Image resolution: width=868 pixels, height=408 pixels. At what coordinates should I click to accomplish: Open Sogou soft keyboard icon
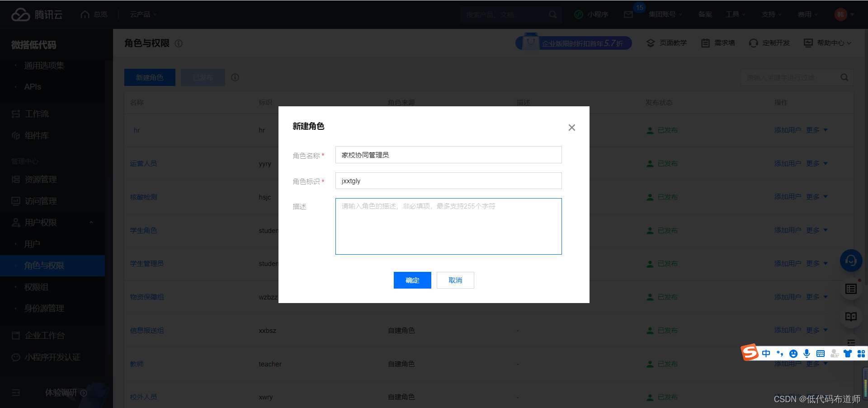pos(821,354)
